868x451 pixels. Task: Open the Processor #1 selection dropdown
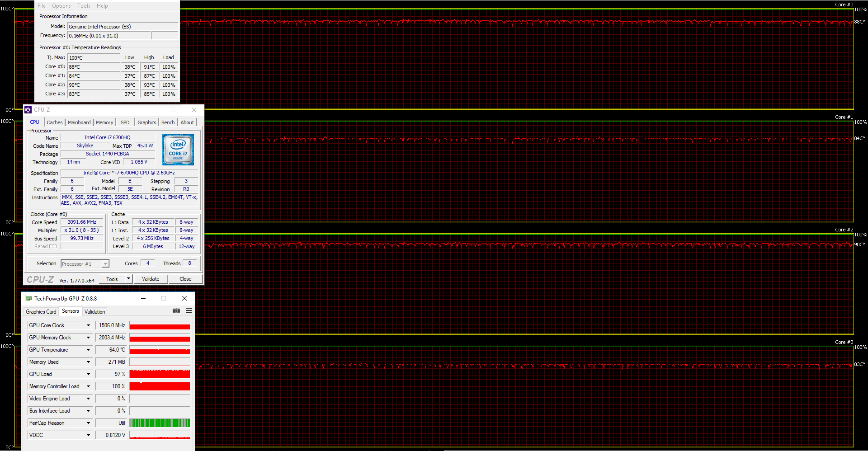click(85, 264)
